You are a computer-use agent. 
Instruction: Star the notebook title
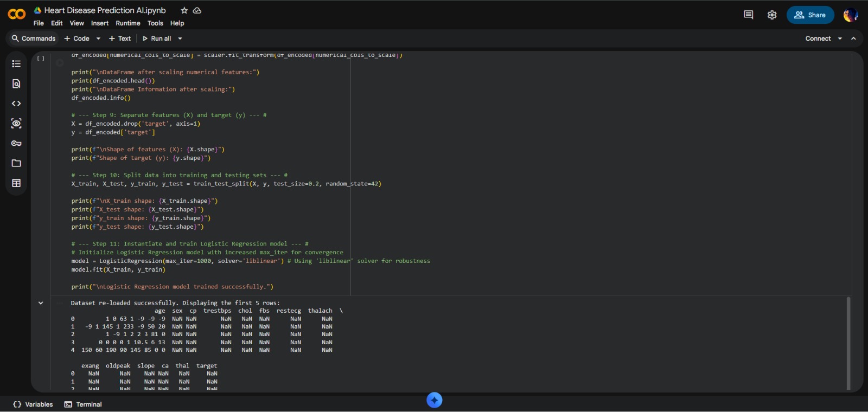tap(184, 10)
